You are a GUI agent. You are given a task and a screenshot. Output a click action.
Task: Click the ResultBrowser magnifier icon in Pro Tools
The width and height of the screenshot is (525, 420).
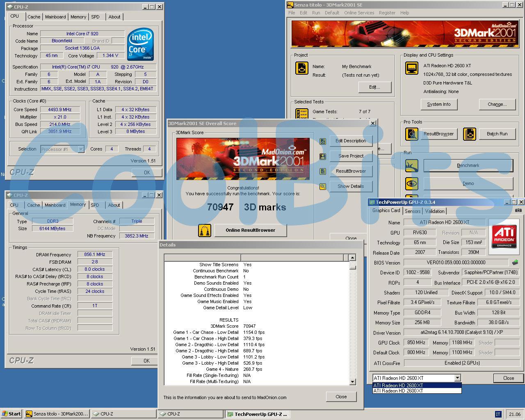point(411,134)
